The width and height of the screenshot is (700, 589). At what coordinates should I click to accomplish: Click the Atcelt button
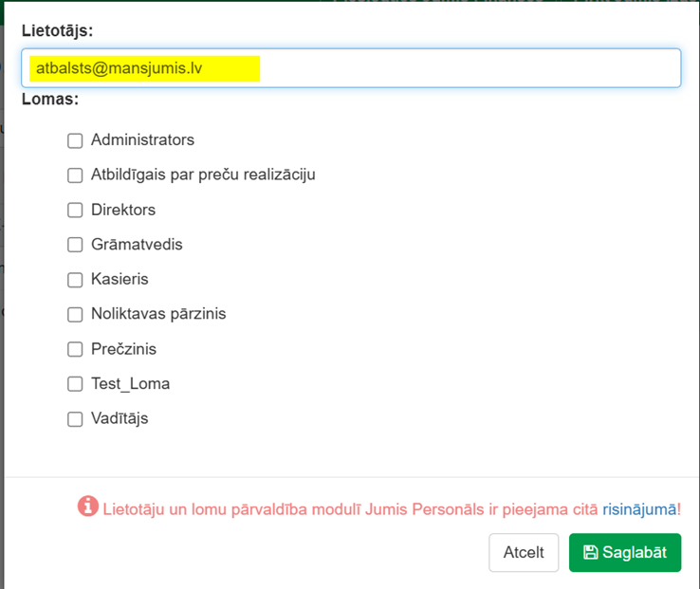pos(524,552)
